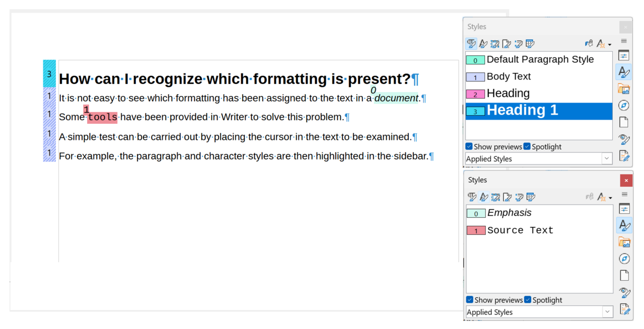This screenshot has width=644, height=329.
Task: Open sidebar settings menu beside Heading 1 panel
Action: point(624,41)
